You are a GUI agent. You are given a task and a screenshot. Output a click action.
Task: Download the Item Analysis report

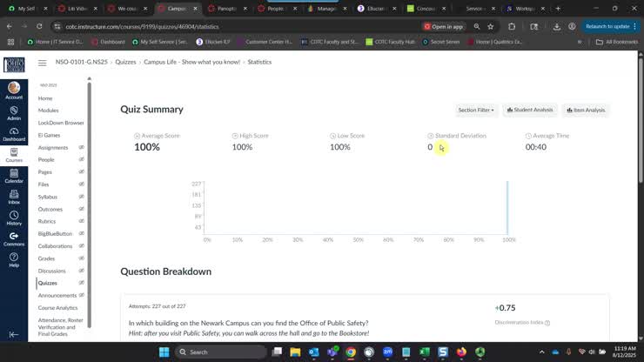[586, 111]
